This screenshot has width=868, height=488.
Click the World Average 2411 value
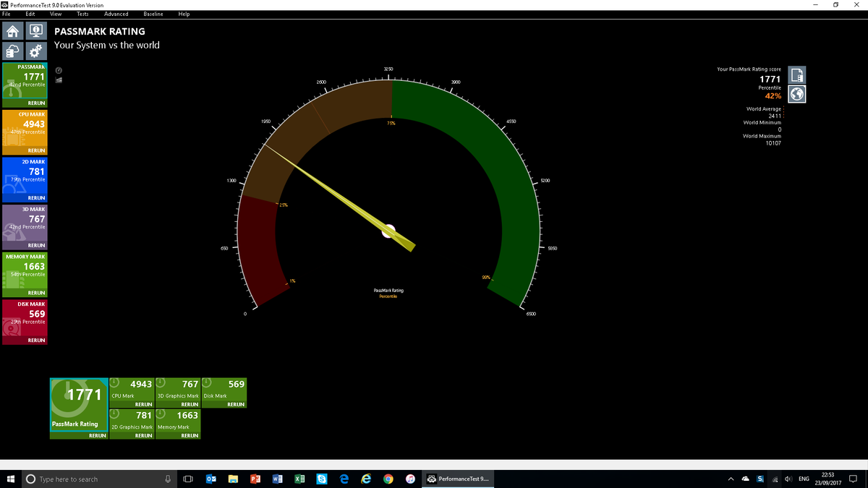[x=775, y=116]
